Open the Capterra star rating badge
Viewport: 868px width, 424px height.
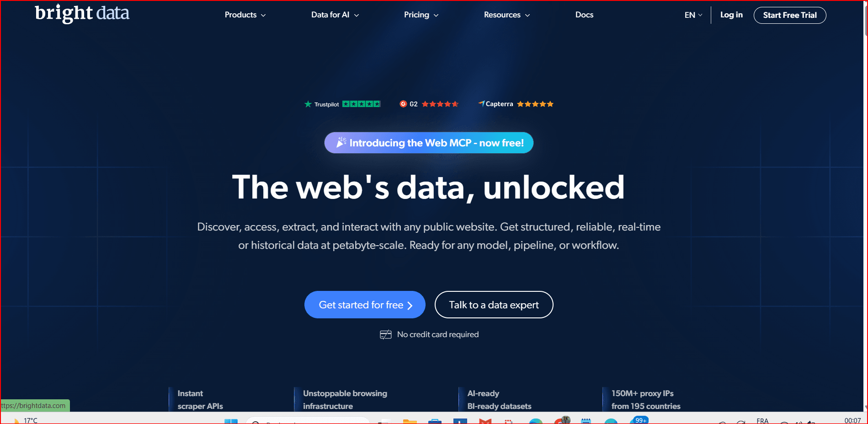[516, 104]
